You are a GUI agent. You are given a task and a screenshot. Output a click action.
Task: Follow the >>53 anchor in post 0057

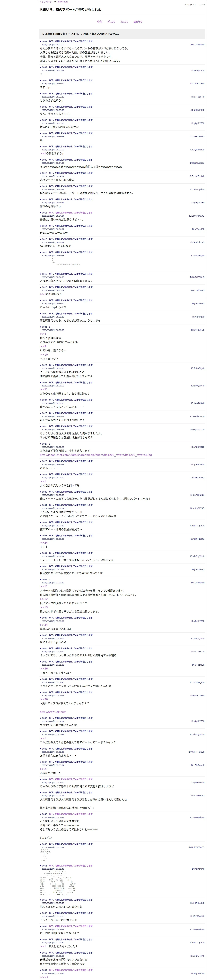tap(44, 977)
